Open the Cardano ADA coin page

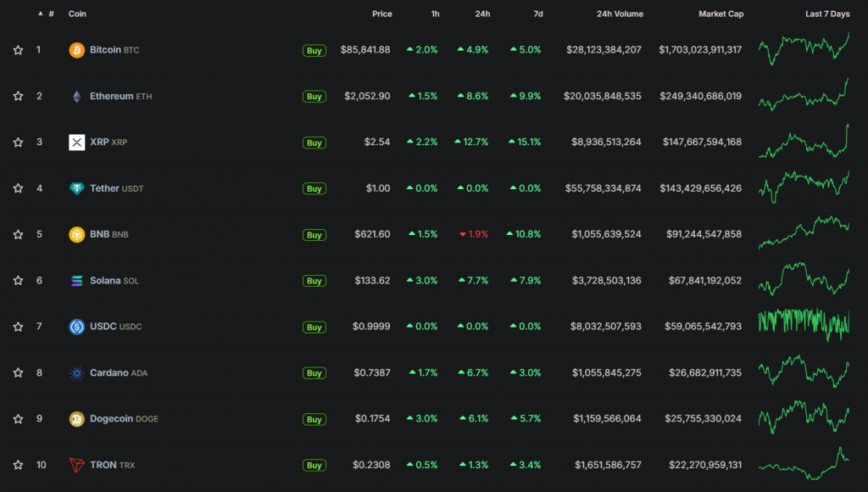click(x=119, y=373)
